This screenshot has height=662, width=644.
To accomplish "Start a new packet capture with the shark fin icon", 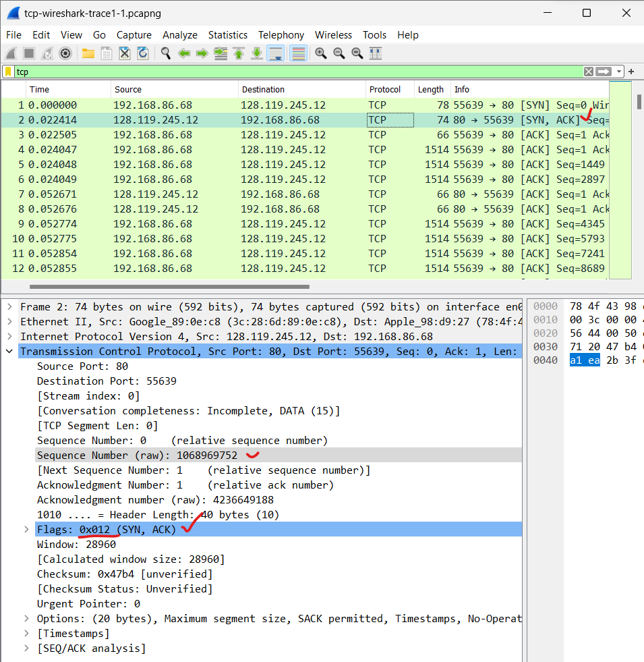I will (10, 53).
